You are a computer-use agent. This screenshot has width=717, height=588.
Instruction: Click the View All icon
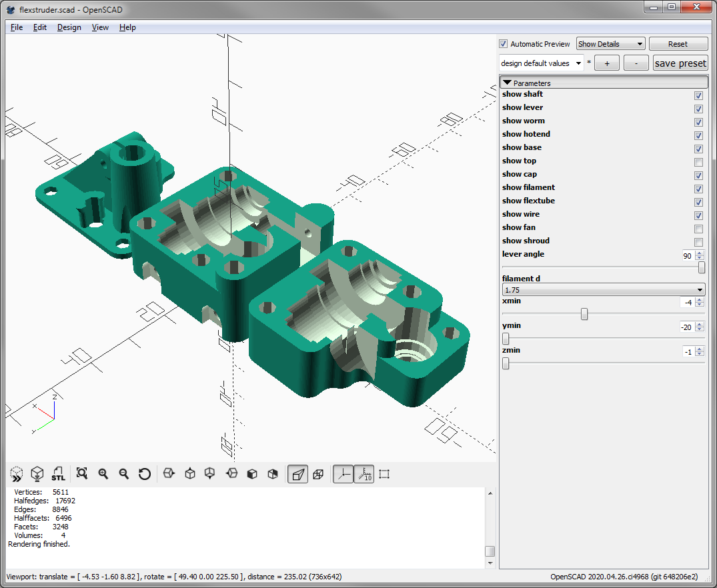pyautogui.click(x=82, y=474)
